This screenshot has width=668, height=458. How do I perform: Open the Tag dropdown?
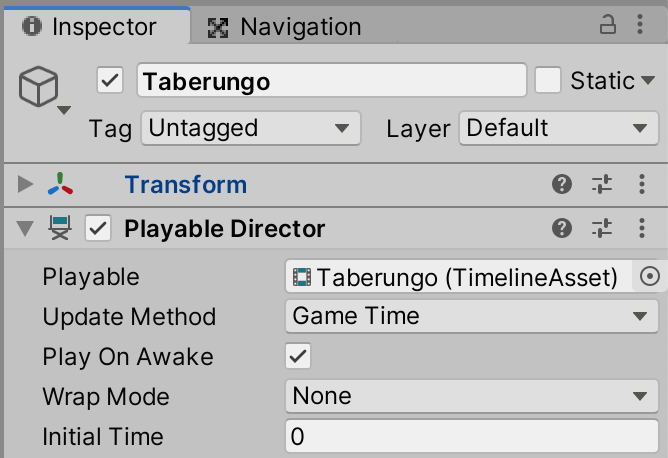coord(250,128)
